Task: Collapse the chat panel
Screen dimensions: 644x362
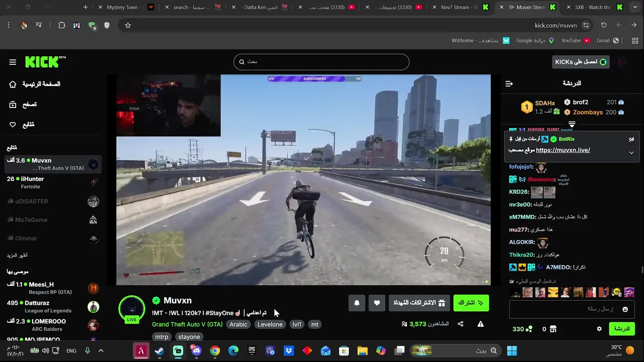Action: 509,83
